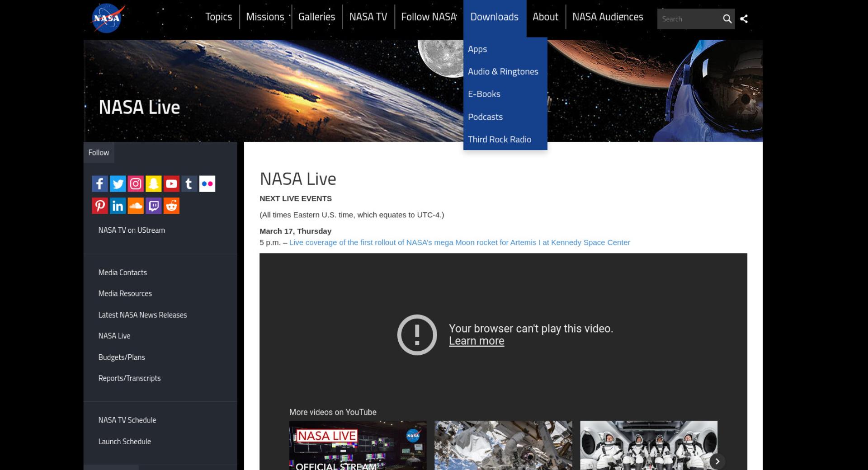Click the video error exclamation icon

point(417,335)
